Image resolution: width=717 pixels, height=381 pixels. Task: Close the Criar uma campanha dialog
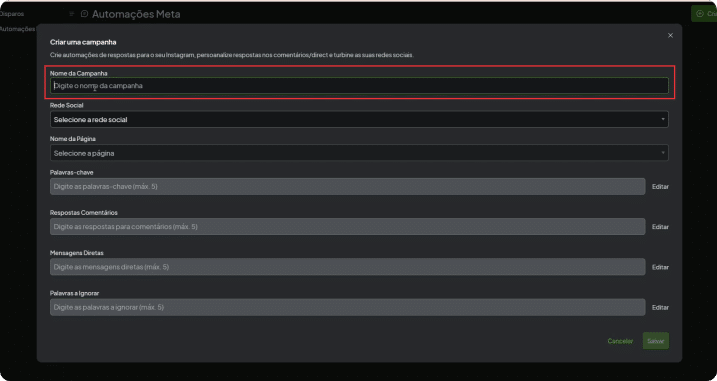tap(670, 36)
